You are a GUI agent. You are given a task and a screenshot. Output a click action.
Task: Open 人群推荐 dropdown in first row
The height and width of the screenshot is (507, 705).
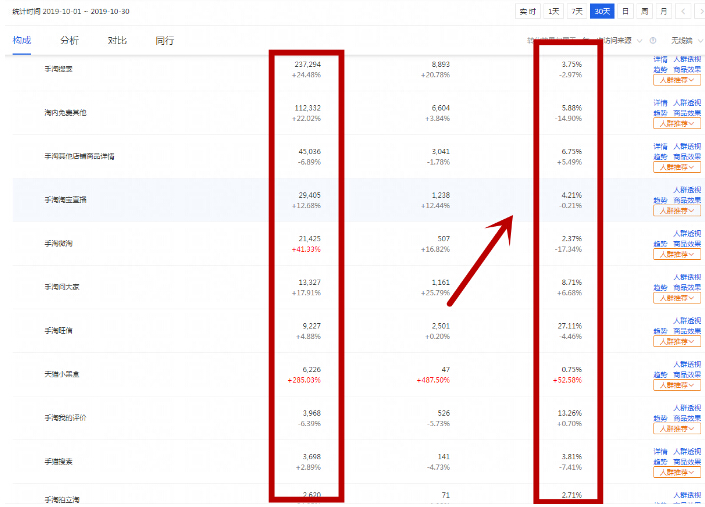coord(678,81)
